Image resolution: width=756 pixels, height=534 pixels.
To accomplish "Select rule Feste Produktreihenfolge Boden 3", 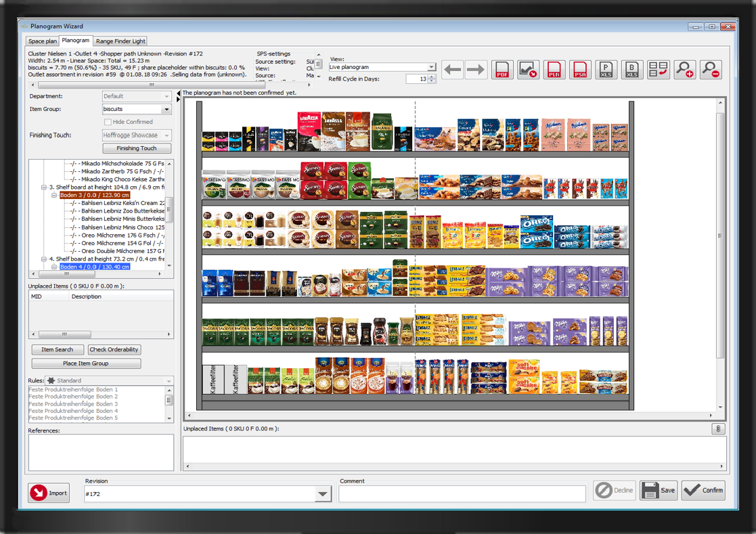I will [x=73, y=404].
